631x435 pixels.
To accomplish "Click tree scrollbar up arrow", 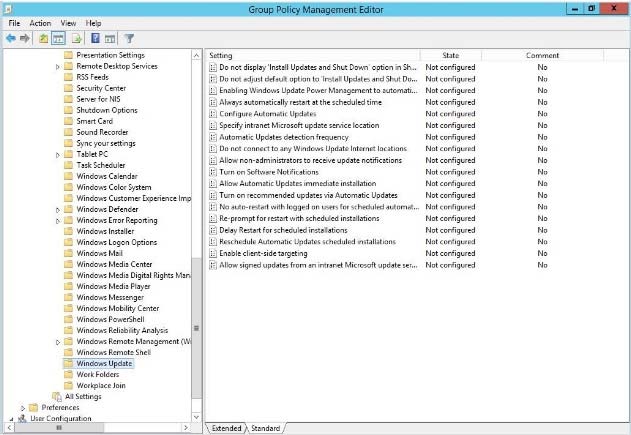I will click(x=196, y=55).
